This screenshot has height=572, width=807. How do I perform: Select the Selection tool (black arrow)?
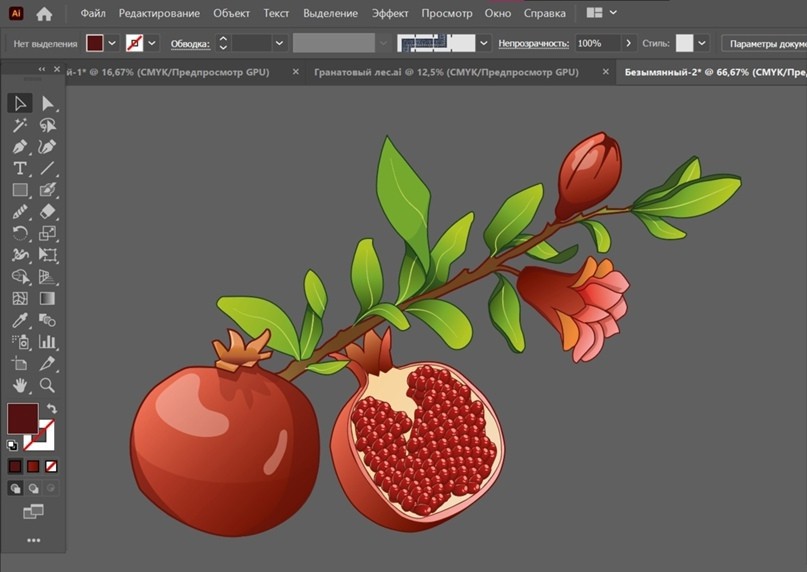[20, 103]
